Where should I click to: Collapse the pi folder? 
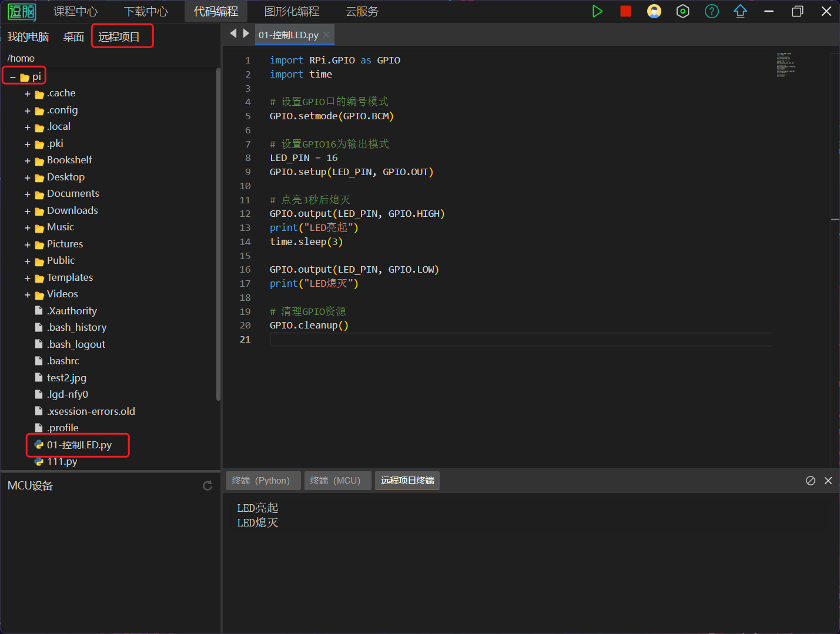pyautogui.click(x=12, y=78)
